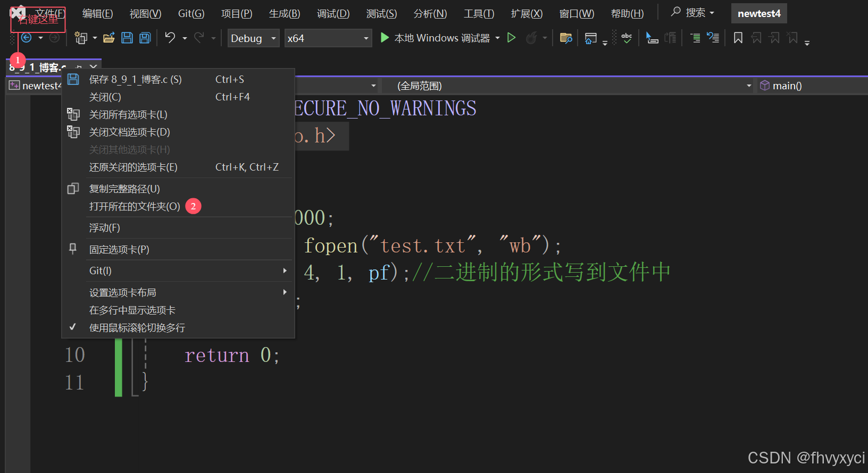Open the Debug configuration combo box
The height and width of the screenshot is (473, 868).
click(x=253, y=38)
